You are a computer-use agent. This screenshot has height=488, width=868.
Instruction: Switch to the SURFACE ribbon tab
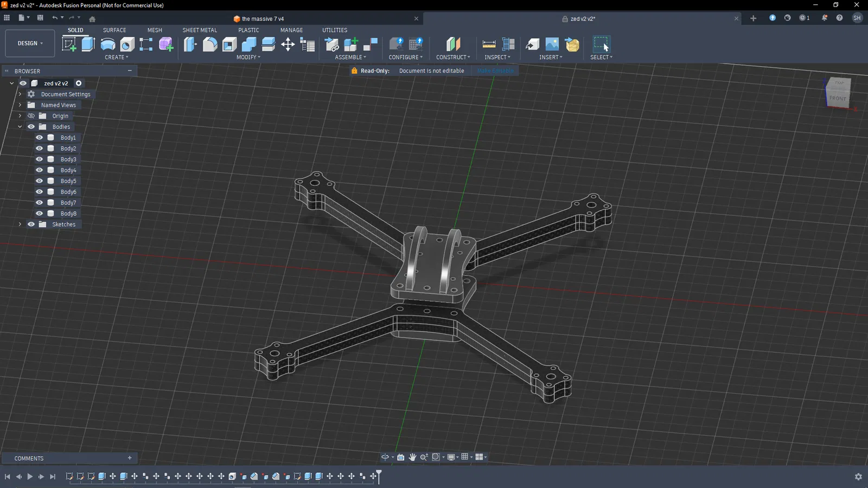pyautogui.click(x=114, y=30)
